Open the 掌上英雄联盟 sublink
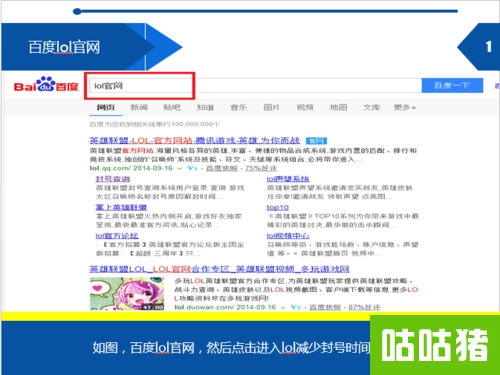 [121, 207]
